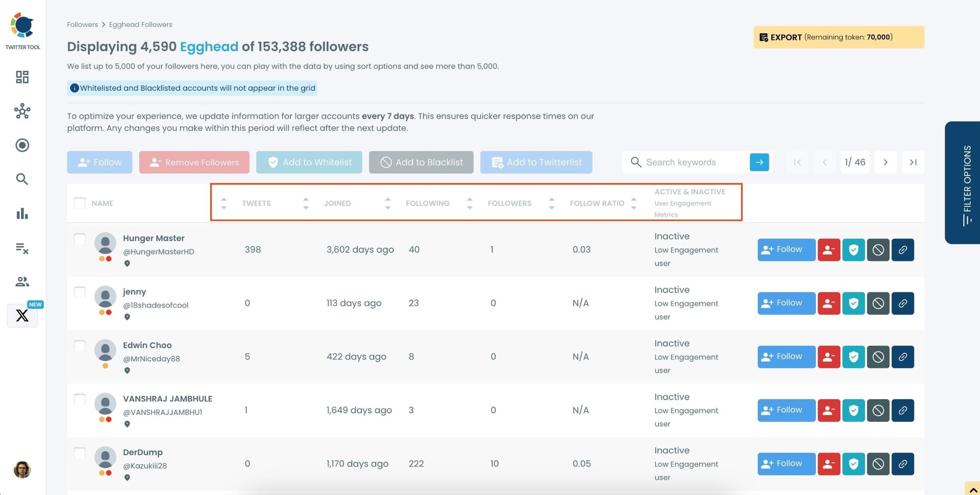Remove Edwin Choo using red remove-follower icon
Viewport: 980px width, 495px height.
coord(829,356)
